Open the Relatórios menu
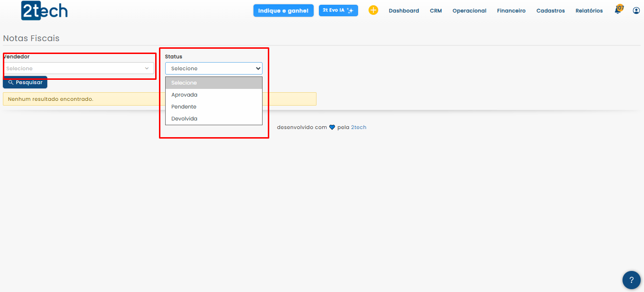Viewport: 644px width, 292px height. point(589,11)
